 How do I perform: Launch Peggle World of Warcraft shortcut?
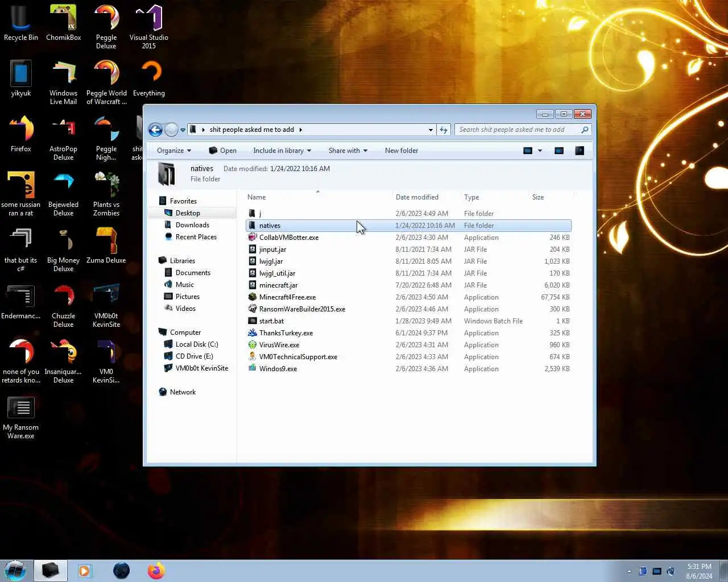(x=106, y=83)
